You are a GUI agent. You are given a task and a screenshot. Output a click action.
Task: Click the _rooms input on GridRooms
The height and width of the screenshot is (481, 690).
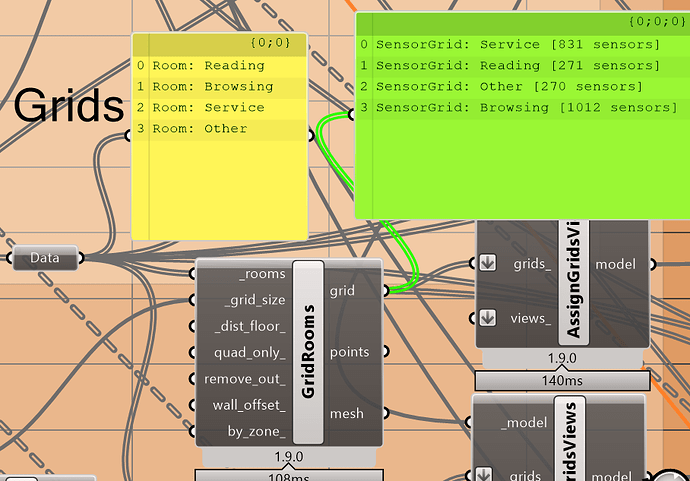coord(261,274)
